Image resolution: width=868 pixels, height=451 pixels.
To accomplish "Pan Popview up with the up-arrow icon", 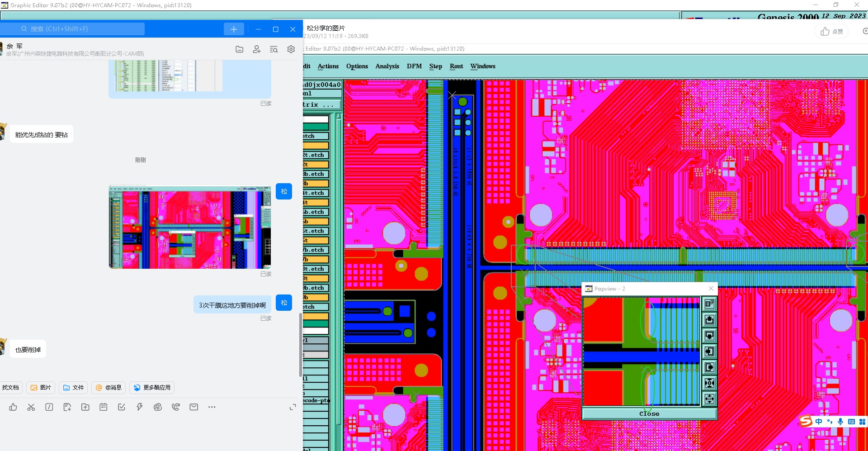I will point(709,320).
